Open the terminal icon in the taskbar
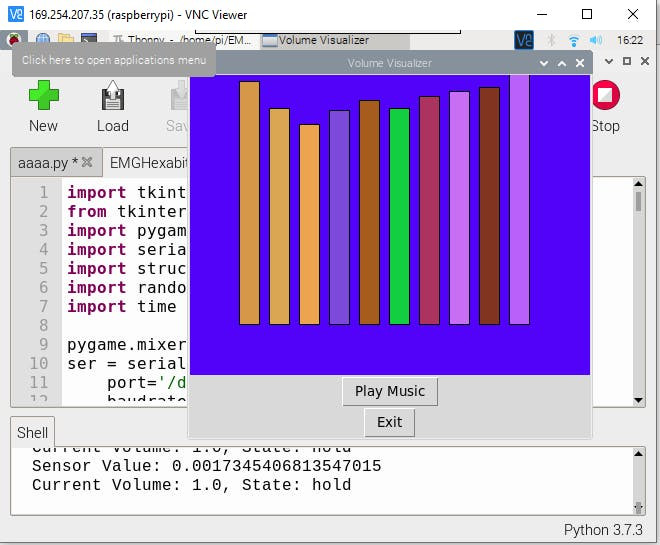The image size is (660, 545). pyautogui.click(x=89, y=40)
